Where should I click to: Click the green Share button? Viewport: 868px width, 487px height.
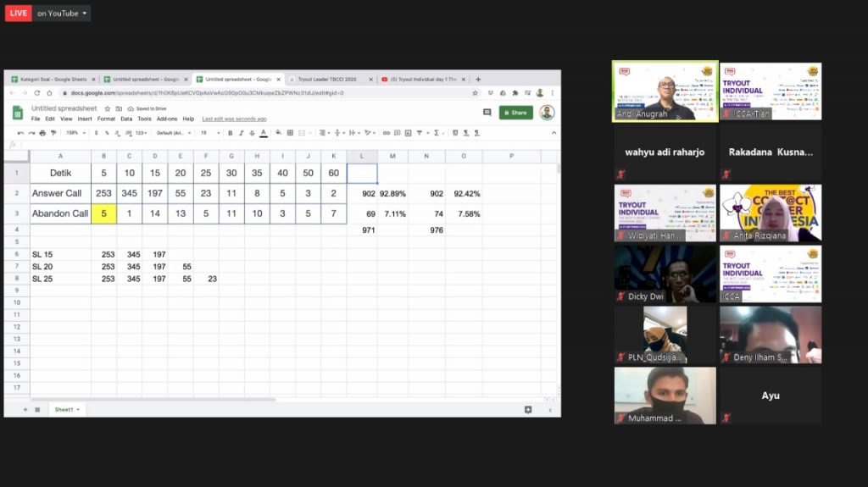(x=515, y=112)
